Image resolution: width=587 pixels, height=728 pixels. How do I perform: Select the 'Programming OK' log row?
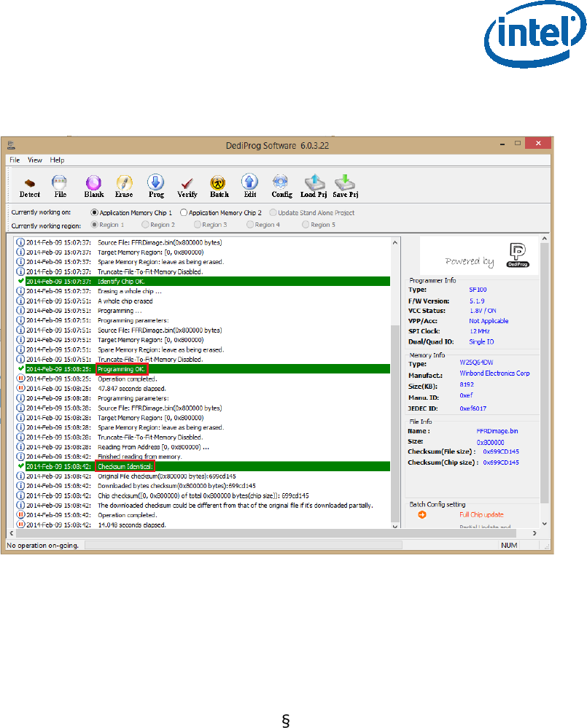(x=202, y=369)
